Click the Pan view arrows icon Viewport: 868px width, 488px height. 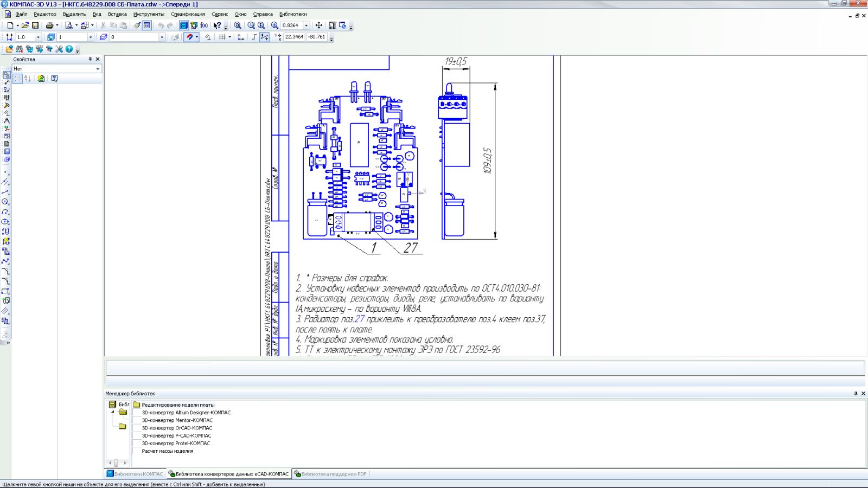click(x=319, y=25)
